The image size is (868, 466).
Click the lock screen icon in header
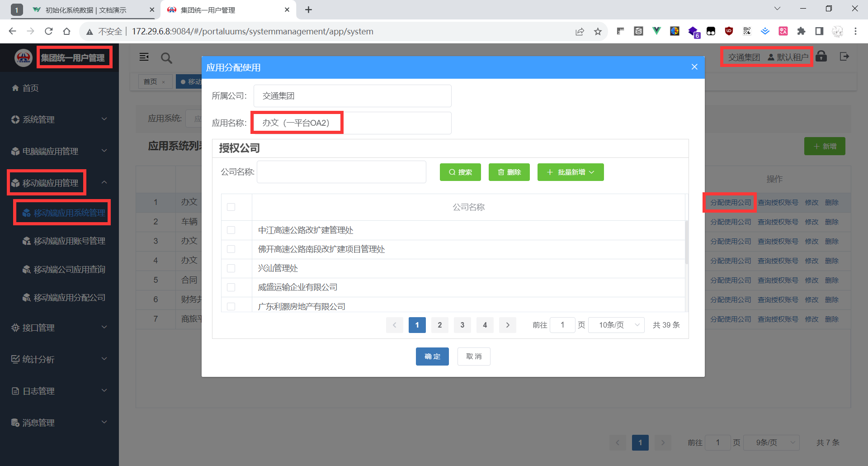[821, 57]
